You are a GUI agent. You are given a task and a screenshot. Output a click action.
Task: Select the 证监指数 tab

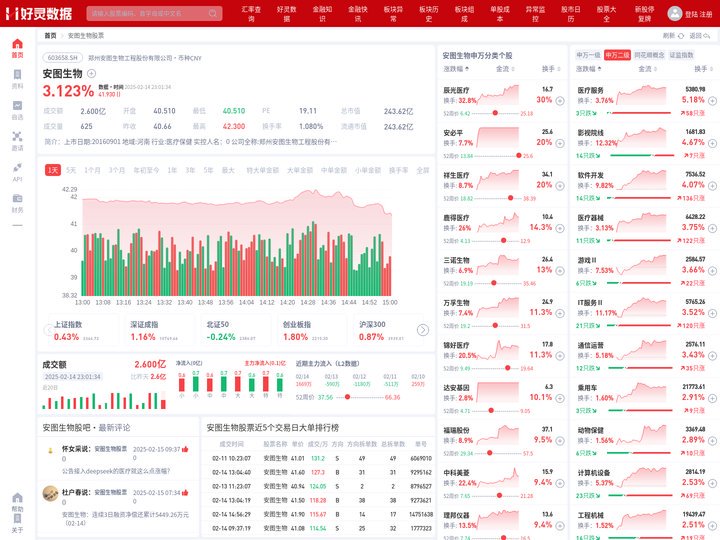pyautogui.click(x=681, y=55)
